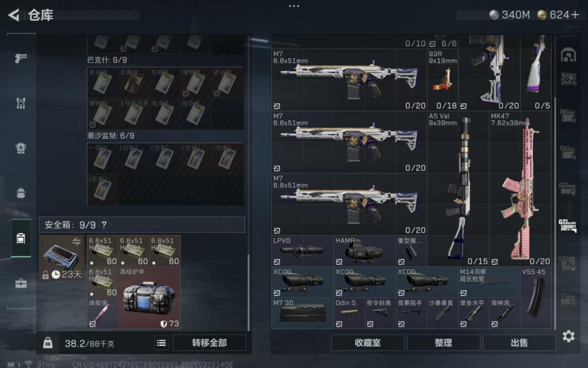Open the backpack category in the sidebar
This screenshot has height=368, width=588.
click(x=21, y=193)
